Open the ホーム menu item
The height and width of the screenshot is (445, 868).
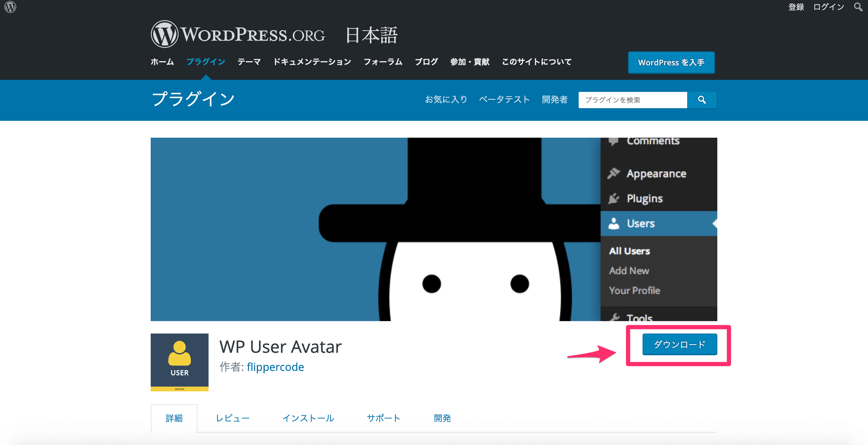click(x=162, y=62)
